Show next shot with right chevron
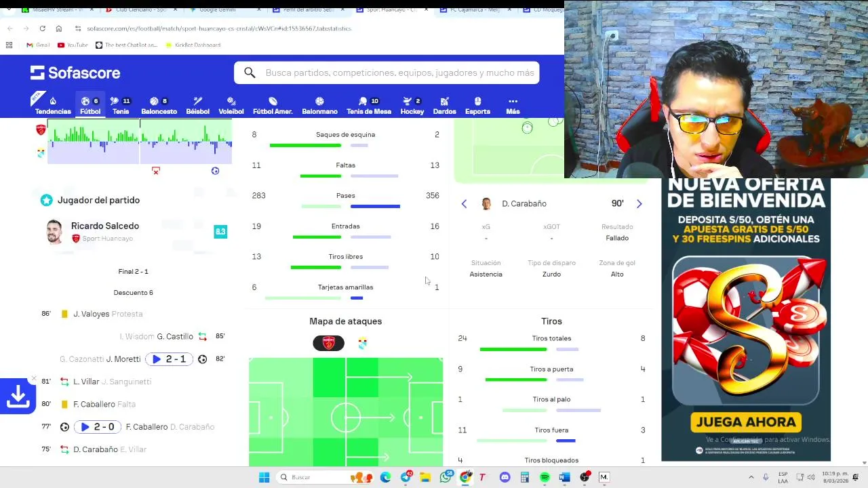The width and height of the screenshot is (868, 488). point(639,203)
